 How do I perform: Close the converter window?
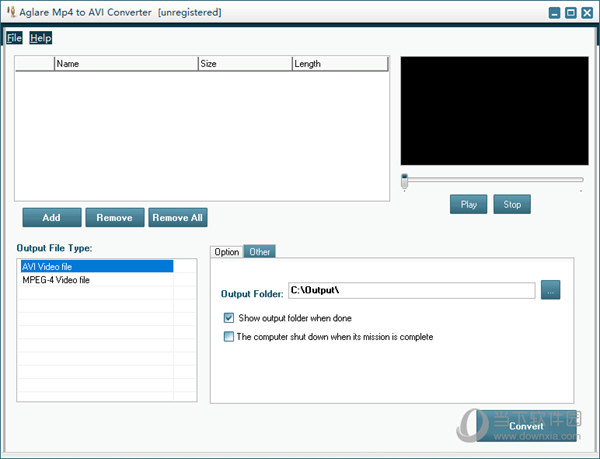click(587, 13)
